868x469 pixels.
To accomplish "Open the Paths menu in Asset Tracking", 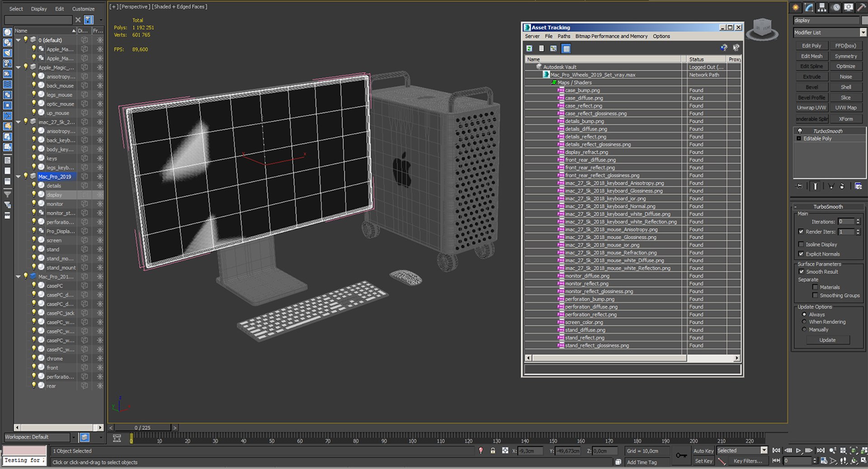I will [563, 36].
